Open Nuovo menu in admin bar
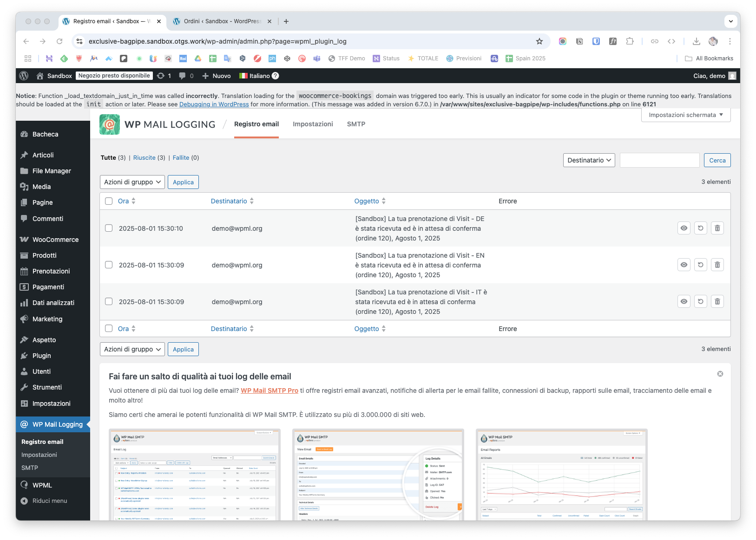This screenshot has width=756, height=540. click(x=217, y=76)
